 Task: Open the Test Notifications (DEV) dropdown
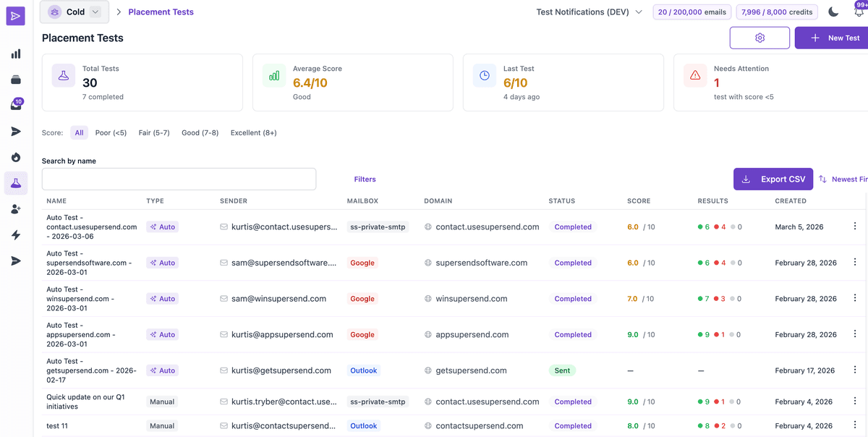(x=587, y=12)
